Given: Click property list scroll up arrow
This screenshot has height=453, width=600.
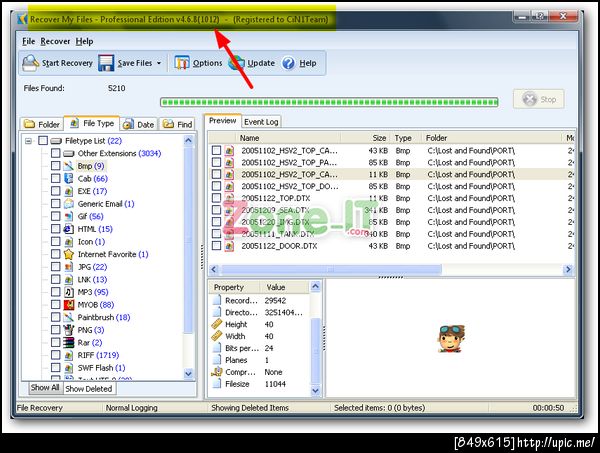Looking at the screenshot, I should click(x=315, y=286).
